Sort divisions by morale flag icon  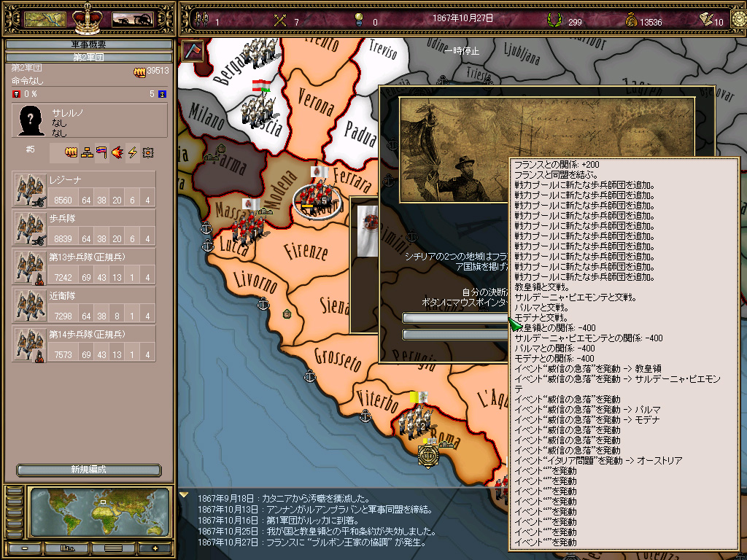tap(101, 152)
